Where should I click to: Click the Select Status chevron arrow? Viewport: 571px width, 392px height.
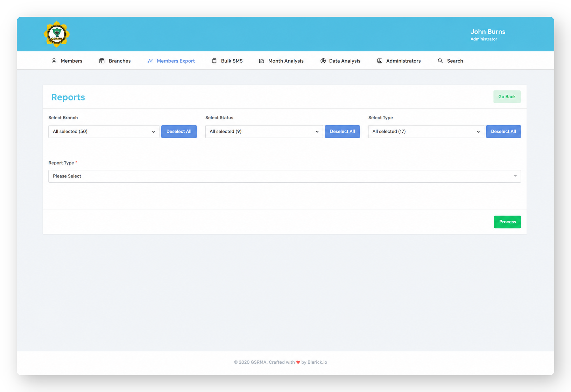point(317,132)
